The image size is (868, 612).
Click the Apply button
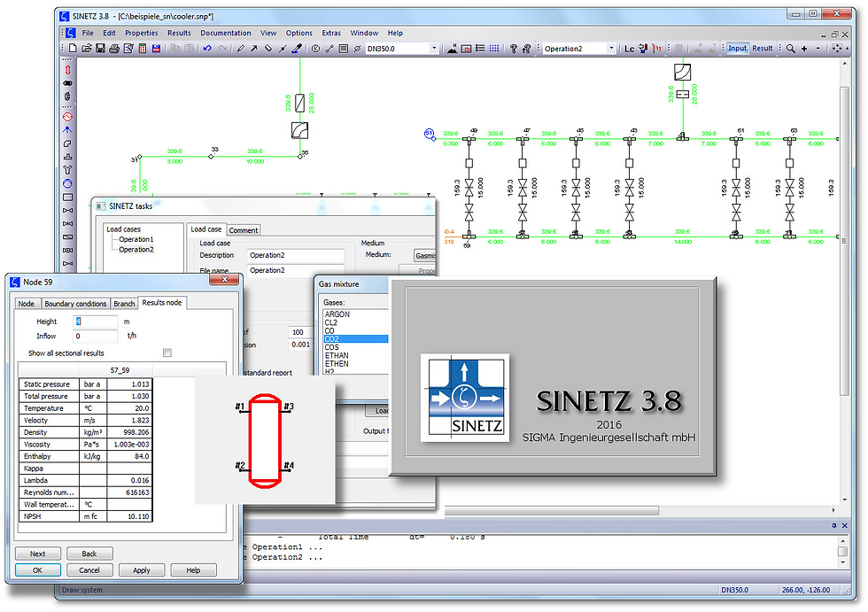[x=141, y=570]
